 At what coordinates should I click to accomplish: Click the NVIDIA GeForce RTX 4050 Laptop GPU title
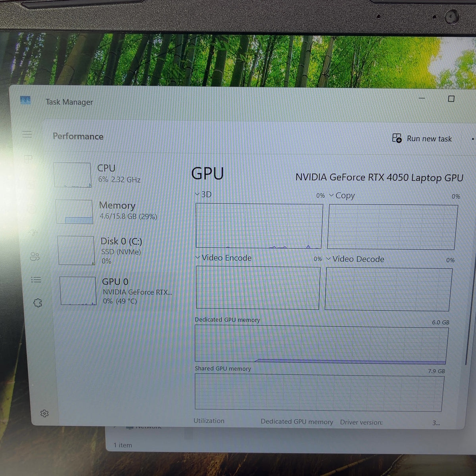click(379, 177)
